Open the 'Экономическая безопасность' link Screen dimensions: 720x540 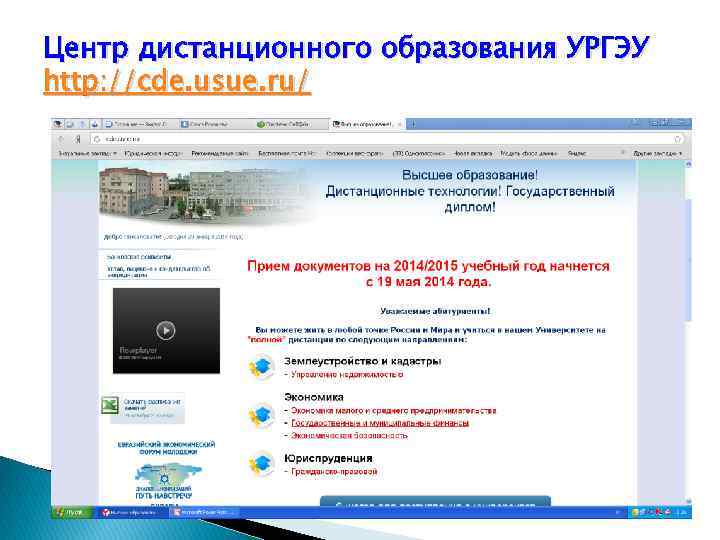point(349,435)
